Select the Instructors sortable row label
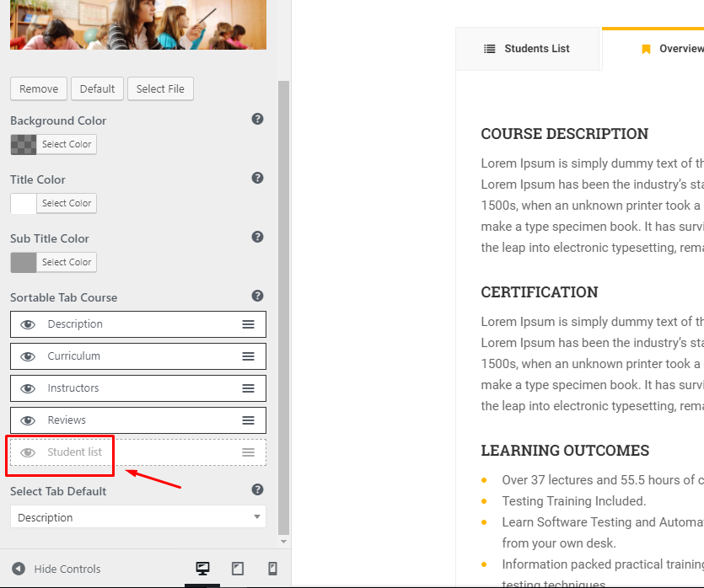The width and height of the screenshot is (704, 588). coord(73,388)
